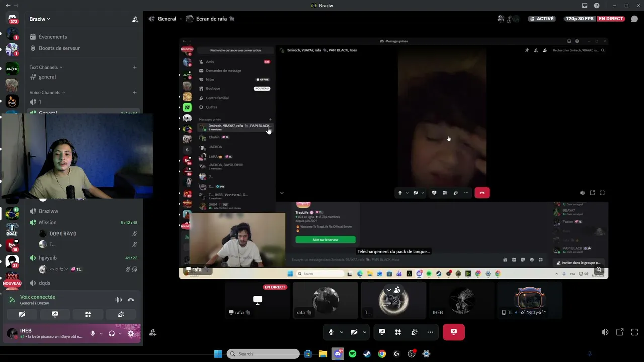Click inside the Windows taskbar Search box
Screen dimensions: 644x362
click(x=263, y=354)
